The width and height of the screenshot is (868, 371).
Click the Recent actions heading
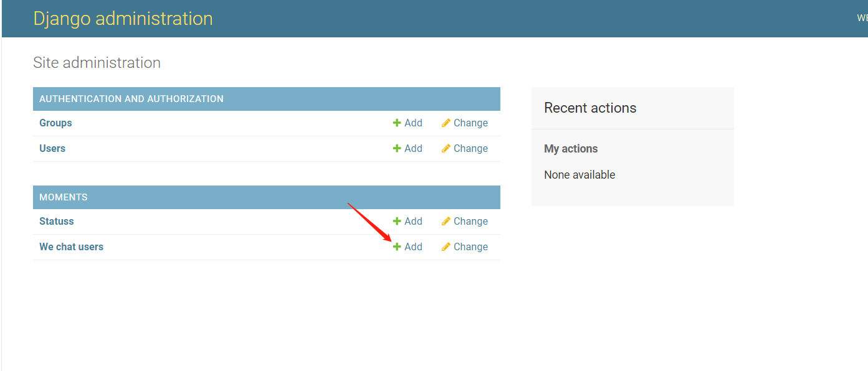tap(590, 108)
